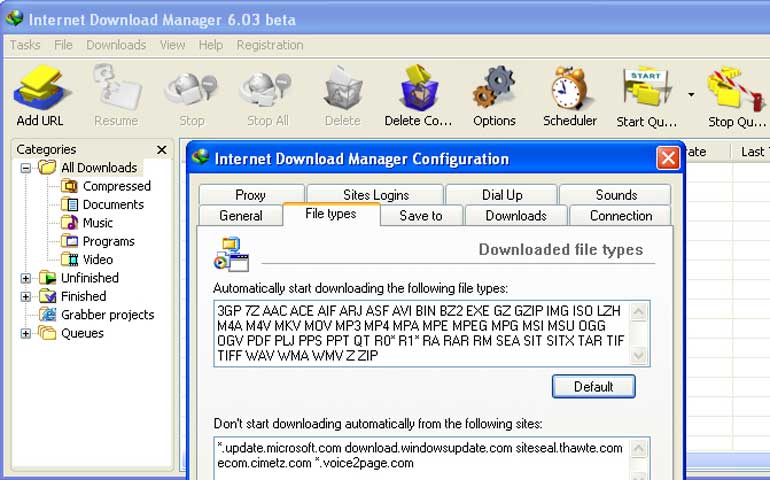Open Options with the gears icon
The image size is (770, 480).
[494, 88]
